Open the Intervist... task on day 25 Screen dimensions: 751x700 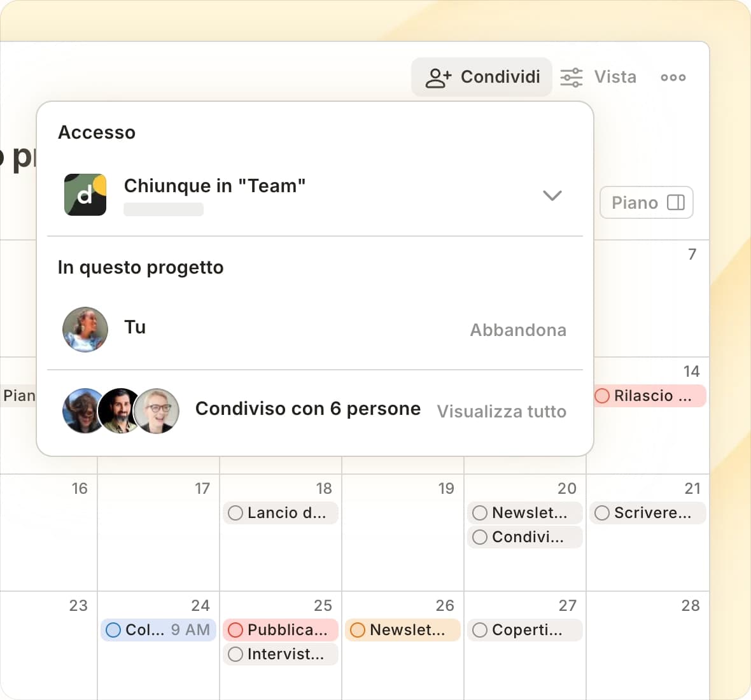click(x=285, y=654)
